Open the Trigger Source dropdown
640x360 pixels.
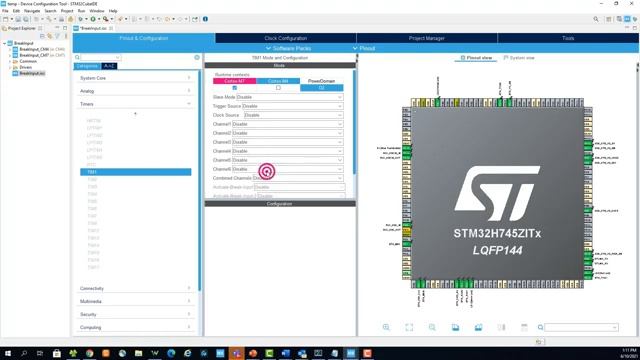pos(293,106)
